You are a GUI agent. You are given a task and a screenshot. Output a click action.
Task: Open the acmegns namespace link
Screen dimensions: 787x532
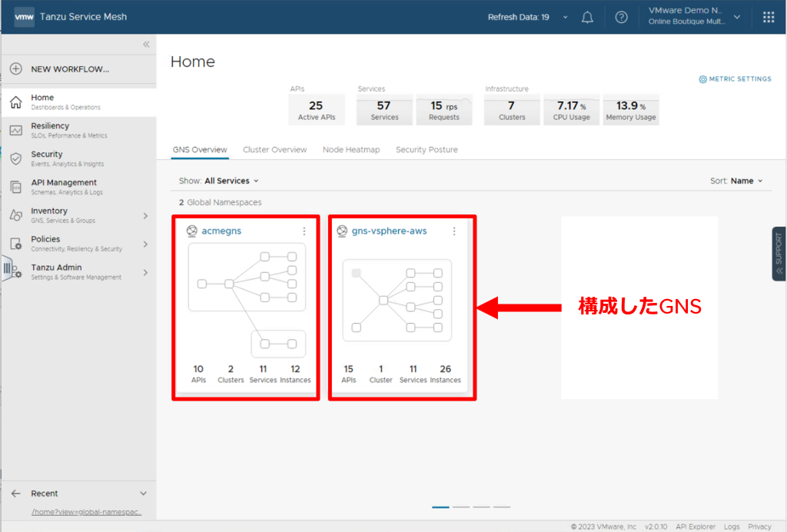[221, 231]
